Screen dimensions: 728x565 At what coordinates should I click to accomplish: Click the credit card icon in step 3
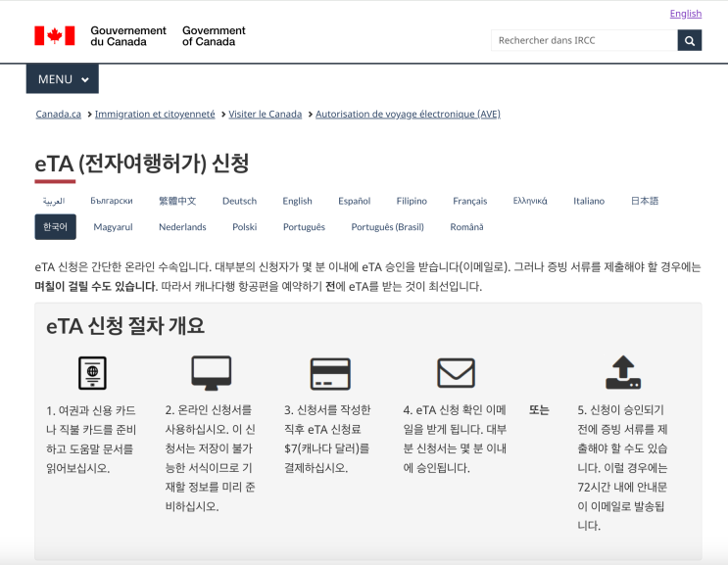[x=330, y=373]
